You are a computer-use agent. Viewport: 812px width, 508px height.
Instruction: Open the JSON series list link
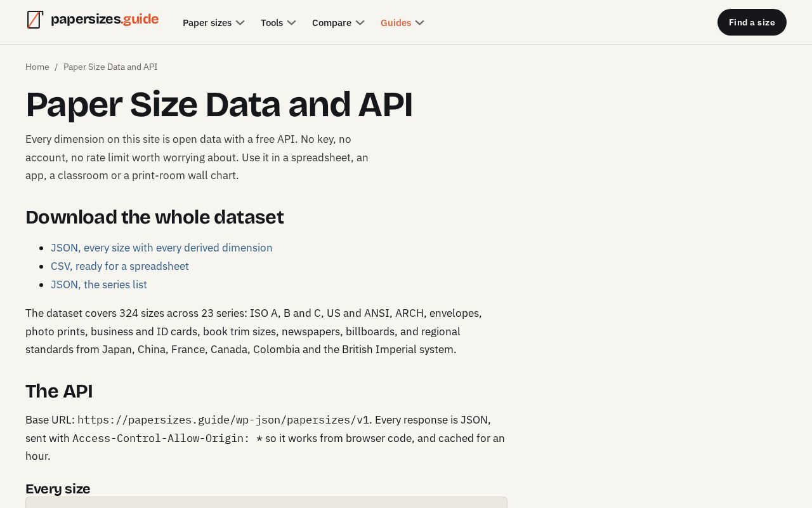[x=99, y=284]
